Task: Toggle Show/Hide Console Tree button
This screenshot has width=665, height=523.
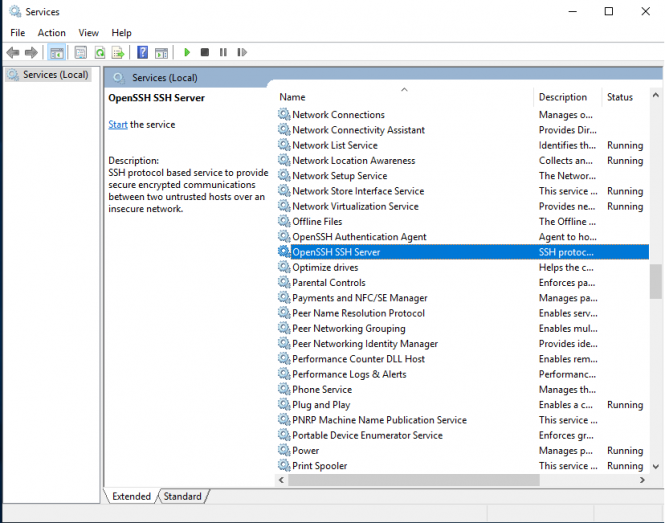Action: pyautogui.click(x=57, y=52)
